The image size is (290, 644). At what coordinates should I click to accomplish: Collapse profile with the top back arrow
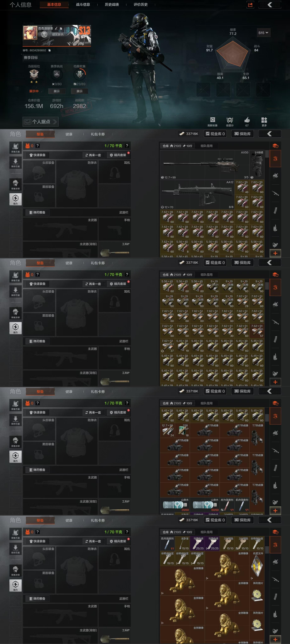tap(270, 5)
